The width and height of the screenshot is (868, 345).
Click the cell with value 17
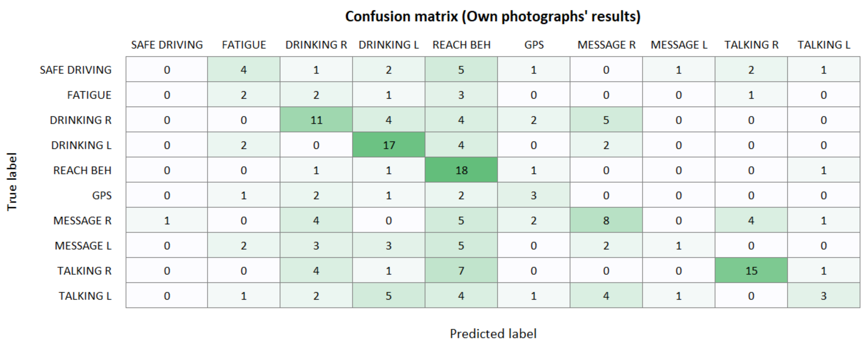[388, 145]
